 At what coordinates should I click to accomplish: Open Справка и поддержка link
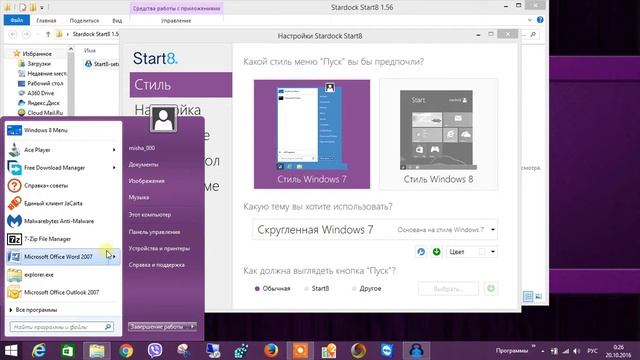click(x=156, y=265)
